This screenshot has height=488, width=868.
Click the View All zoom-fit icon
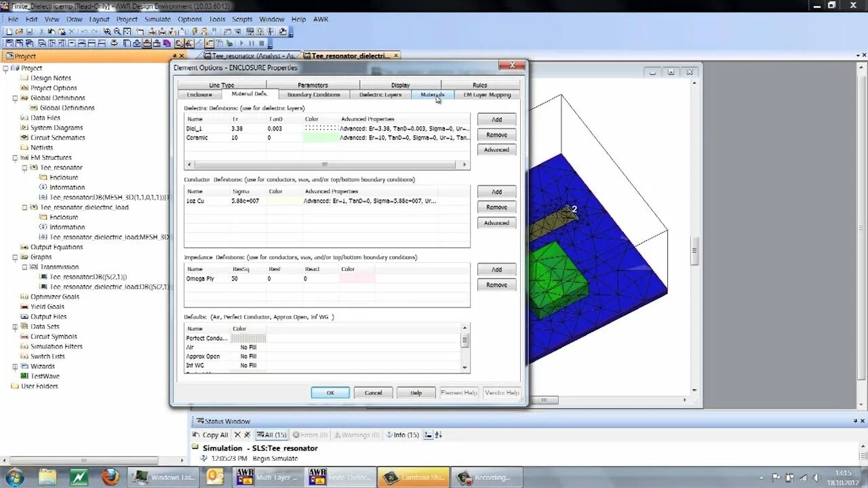pyautogui.click(x=127, y=32)
